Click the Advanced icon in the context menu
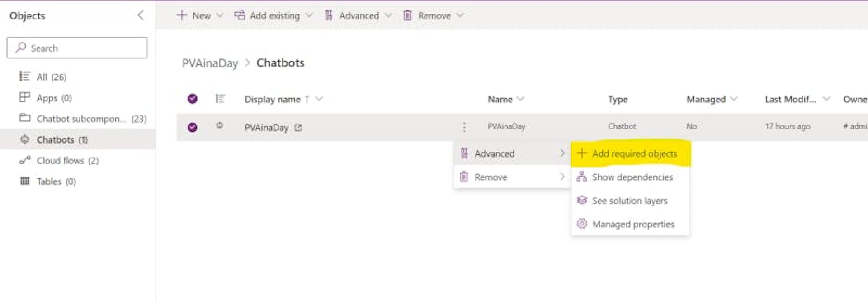868x302 pixels. coord(464,153)
